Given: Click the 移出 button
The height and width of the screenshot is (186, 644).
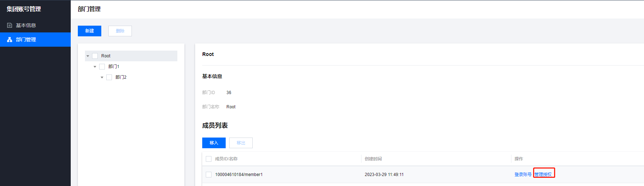Looking at the screenshot, I should [x=241, y=143].
